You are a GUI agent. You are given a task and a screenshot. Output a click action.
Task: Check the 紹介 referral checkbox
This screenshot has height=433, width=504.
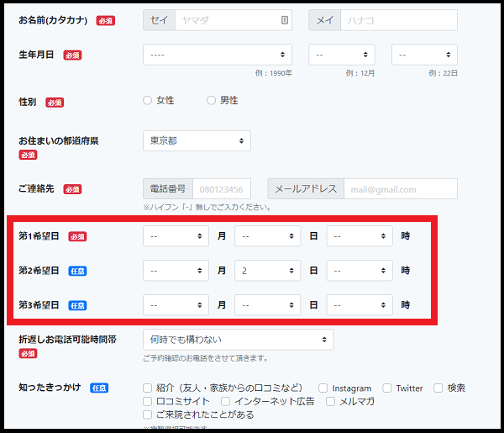[x=147, y=388]
